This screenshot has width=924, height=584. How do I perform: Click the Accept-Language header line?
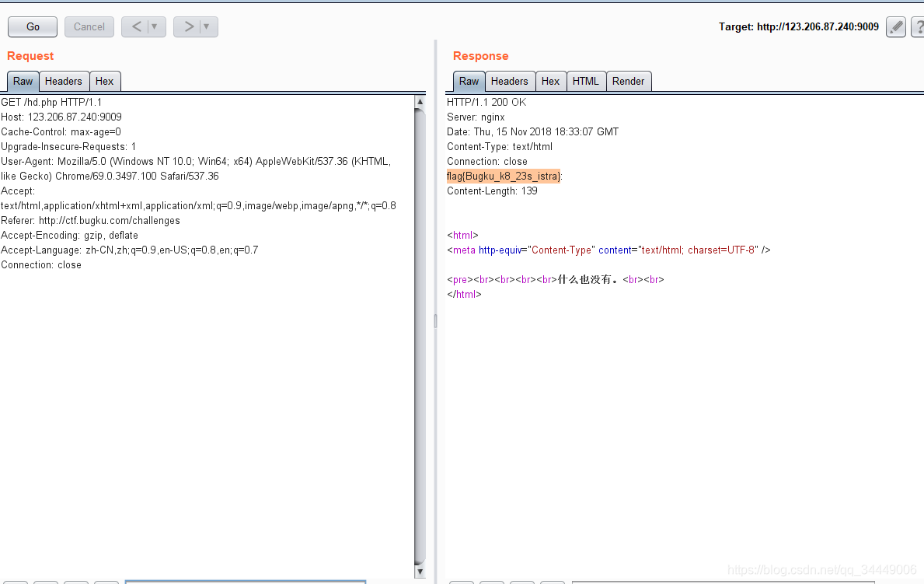point(130,250)
